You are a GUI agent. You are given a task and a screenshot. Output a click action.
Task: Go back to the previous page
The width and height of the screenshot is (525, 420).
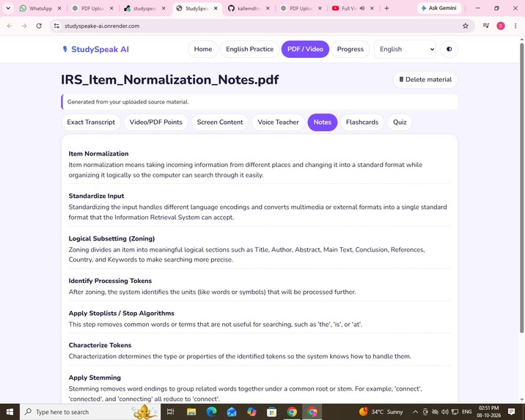pos(10,26)
